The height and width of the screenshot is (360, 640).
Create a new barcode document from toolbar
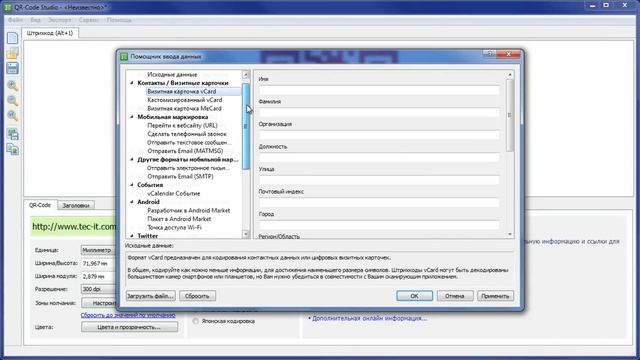12,38
